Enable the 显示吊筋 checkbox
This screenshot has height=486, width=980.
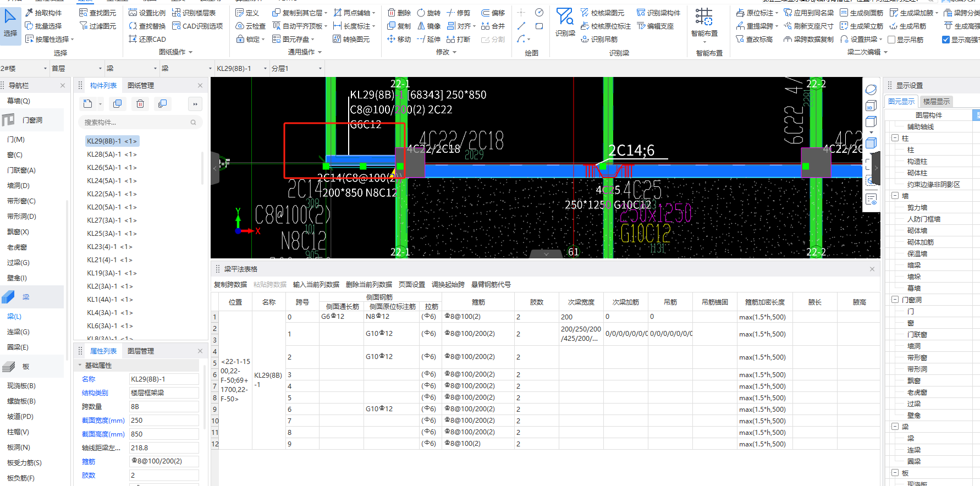click(892, 40)
